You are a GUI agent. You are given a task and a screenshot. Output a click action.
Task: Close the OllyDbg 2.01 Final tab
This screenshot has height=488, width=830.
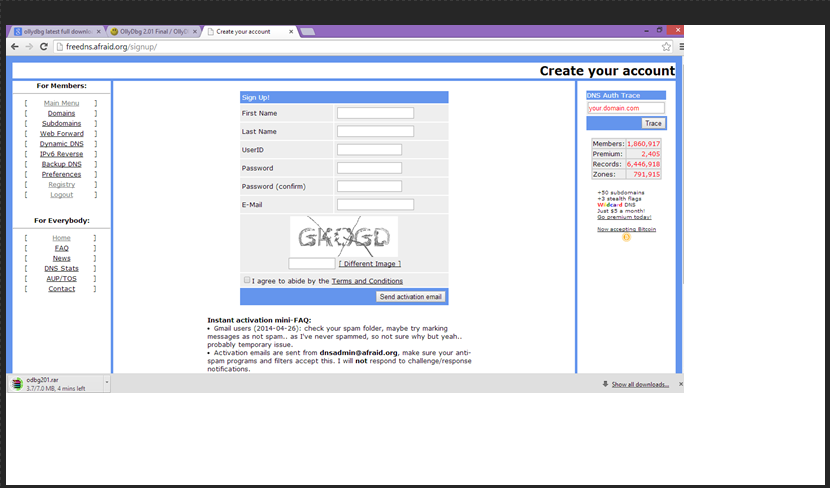click(195, 32)
